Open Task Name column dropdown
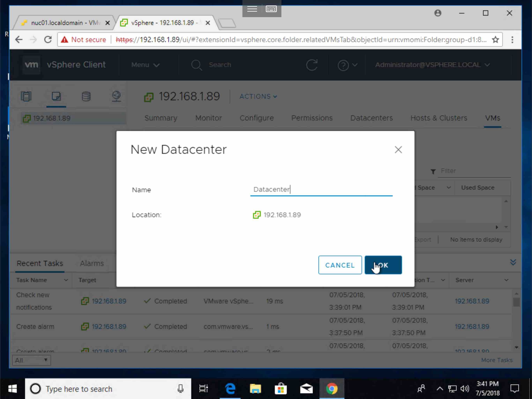532x399 pixels. pos(66,280)
